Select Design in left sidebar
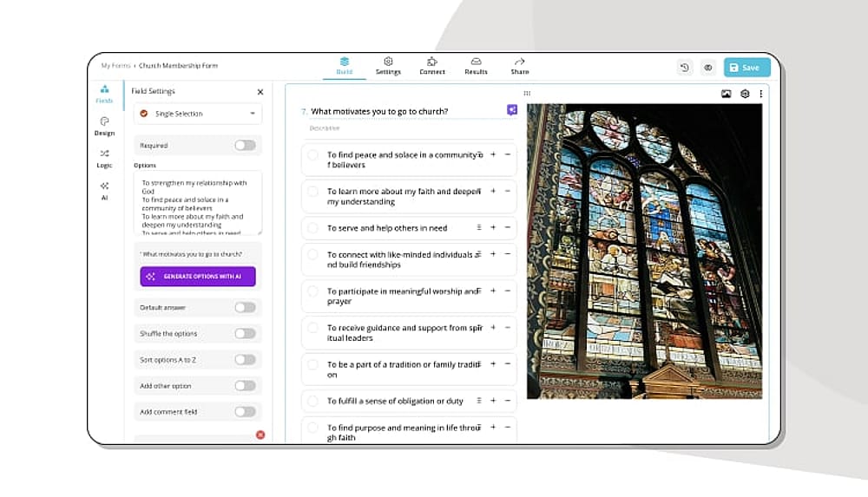This screenshot has height=497, width=868. coord(104,126)
